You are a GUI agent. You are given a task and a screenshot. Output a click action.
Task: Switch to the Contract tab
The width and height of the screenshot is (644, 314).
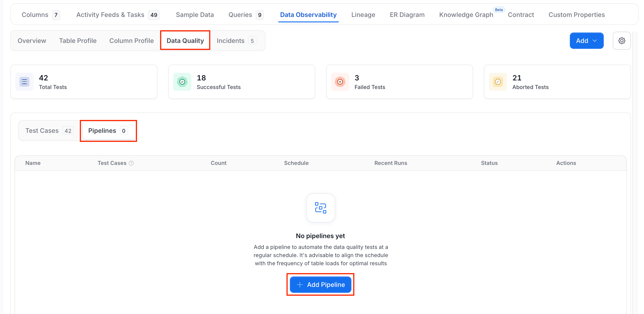(x=521, y=15)
